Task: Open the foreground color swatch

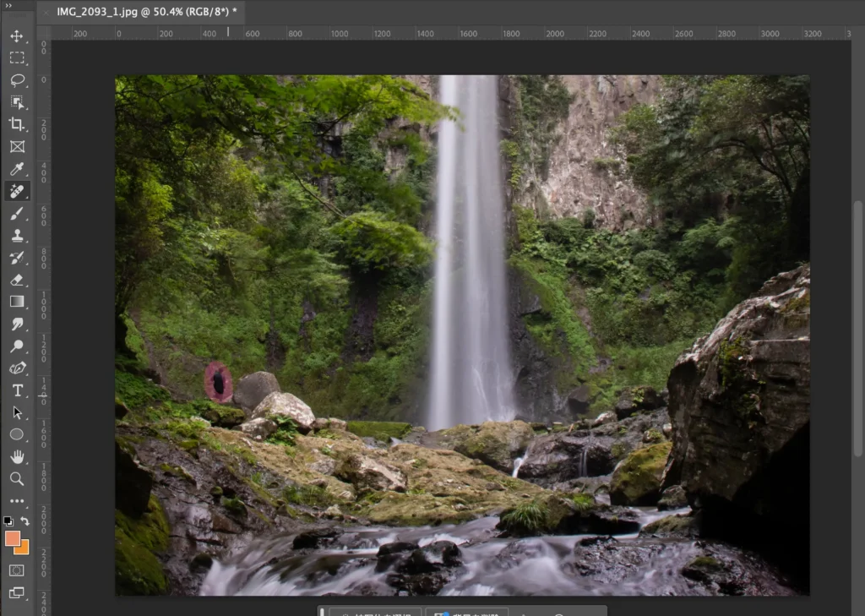Action: (x=12, y=538)
